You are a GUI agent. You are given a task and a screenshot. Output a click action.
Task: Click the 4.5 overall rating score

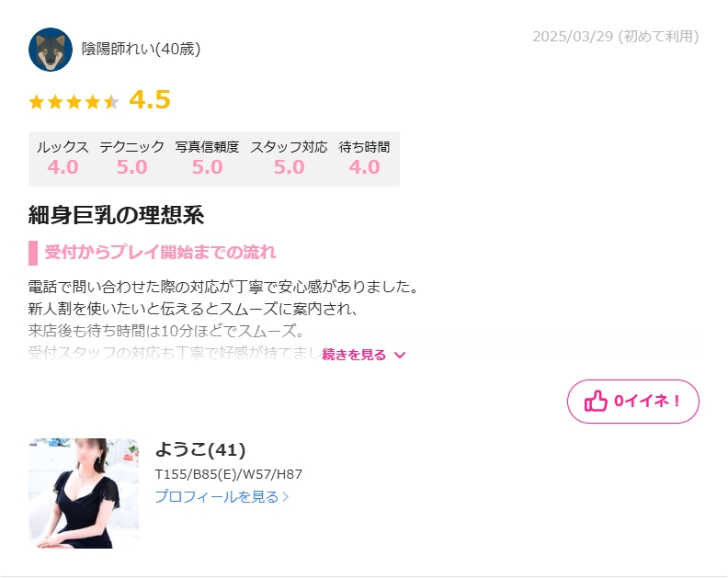pyautogui.click(x=150, y=99)
